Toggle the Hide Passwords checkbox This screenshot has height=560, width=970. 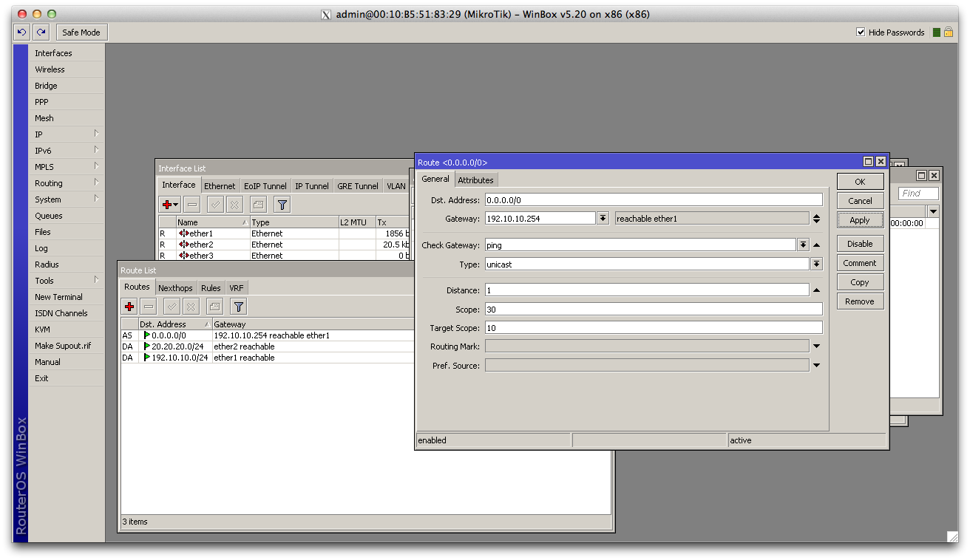pos(861,32)
